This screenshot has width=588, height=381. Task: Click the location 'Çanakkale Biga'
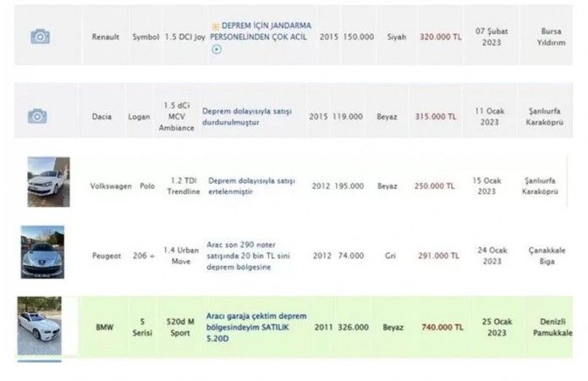click(x=547, y=256)
